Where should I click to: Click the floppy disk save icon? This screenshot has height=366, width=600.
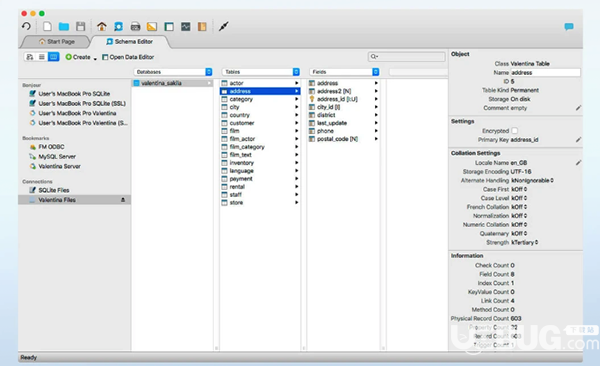click(x=80, y=26)
